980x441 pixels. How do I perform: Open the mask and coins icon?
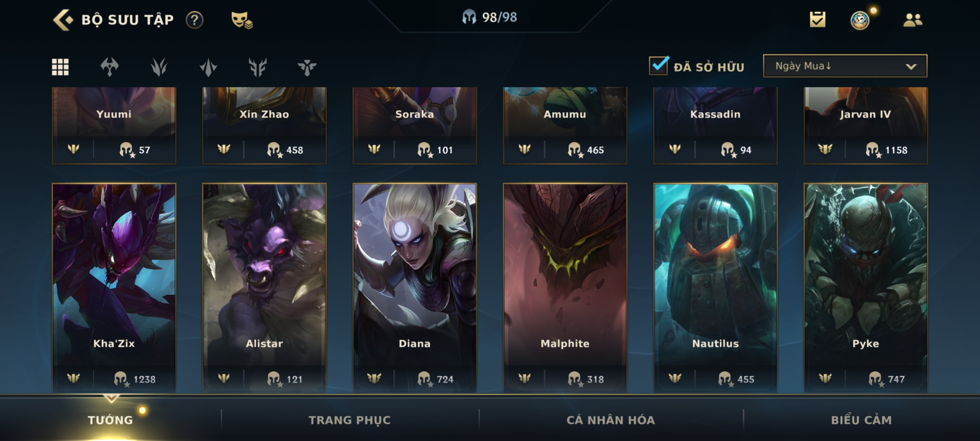click(x=242, y=20)
